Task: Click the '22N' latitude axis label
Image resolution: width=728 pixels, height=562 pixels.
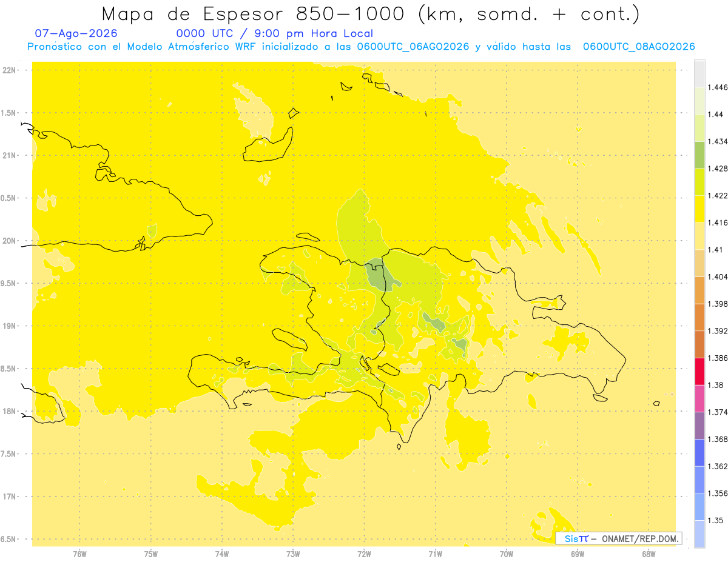Action: [9, 70]
